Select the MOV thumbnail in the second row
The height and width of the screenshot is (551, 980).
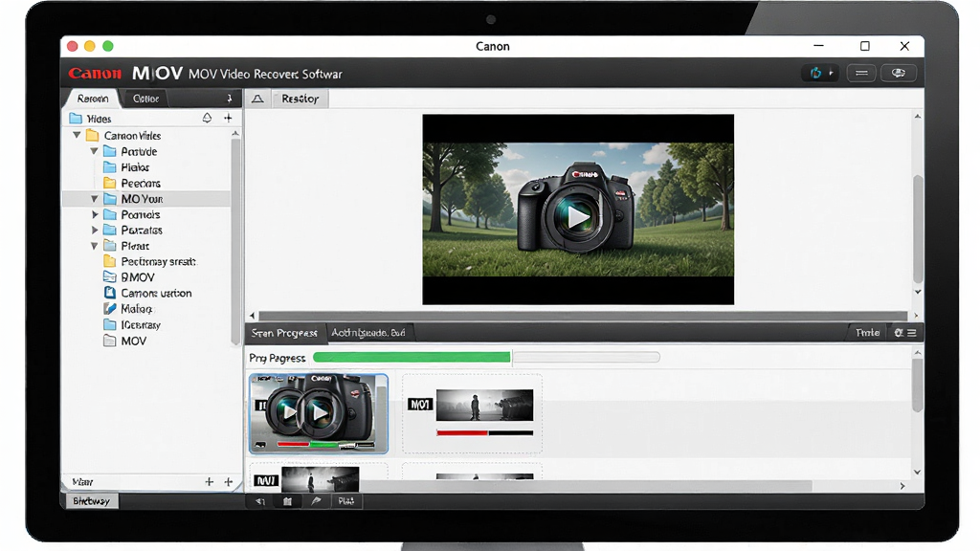click(x=319, y=478)
